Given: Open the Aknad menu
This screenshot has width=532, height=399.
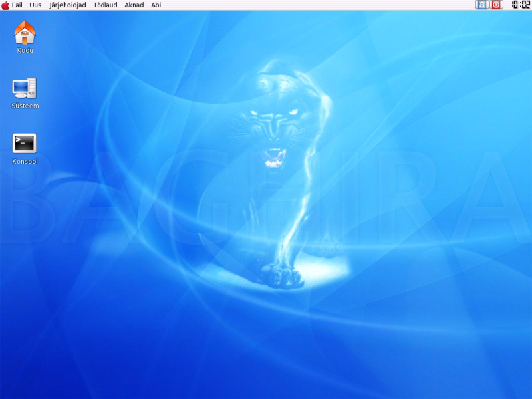Looking at the screenshot, I should (x=134, y=5).
